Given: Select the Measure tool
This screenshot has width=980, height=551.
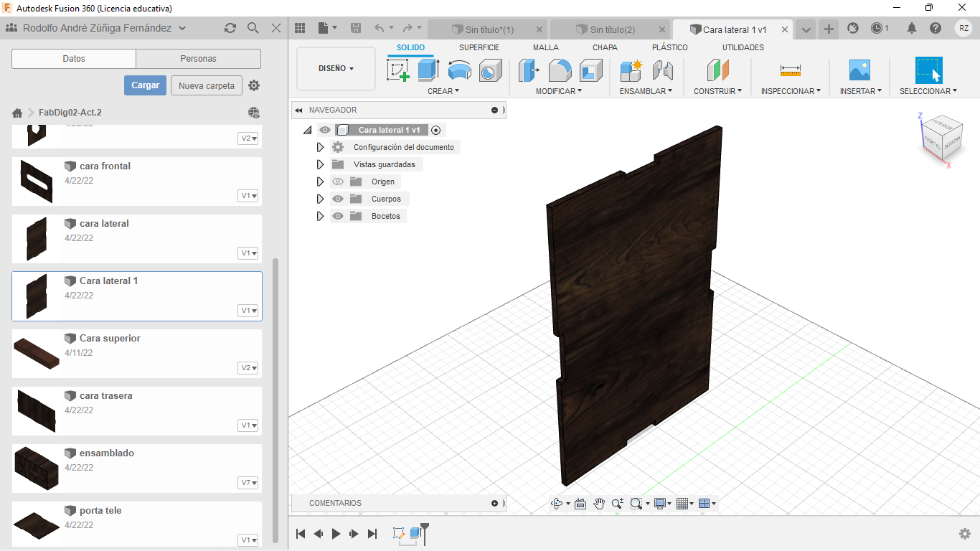Looking at the screenshot, I should tap(790, 70).
